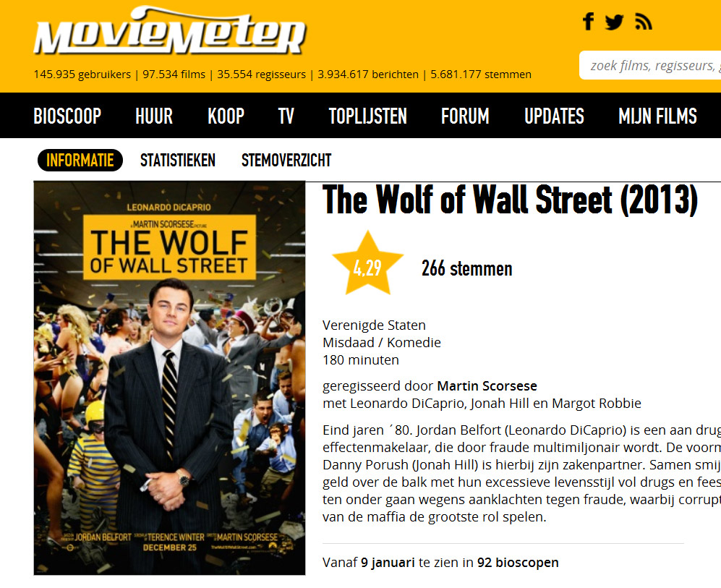This screenshot has width=721, height=588.
Task: Open the Toplijsten menu
Action: click(368, 116)
